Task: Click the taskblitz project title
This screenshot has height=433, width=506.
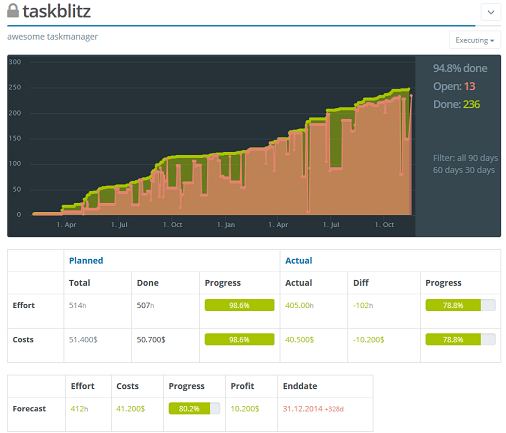Action: click(57, 11)
